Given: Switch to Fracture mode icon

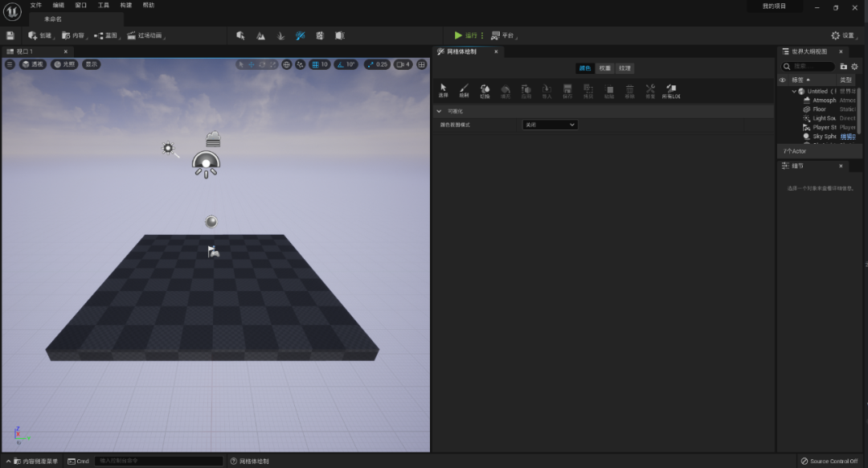Looking at the screenshot, I should 320,35.
